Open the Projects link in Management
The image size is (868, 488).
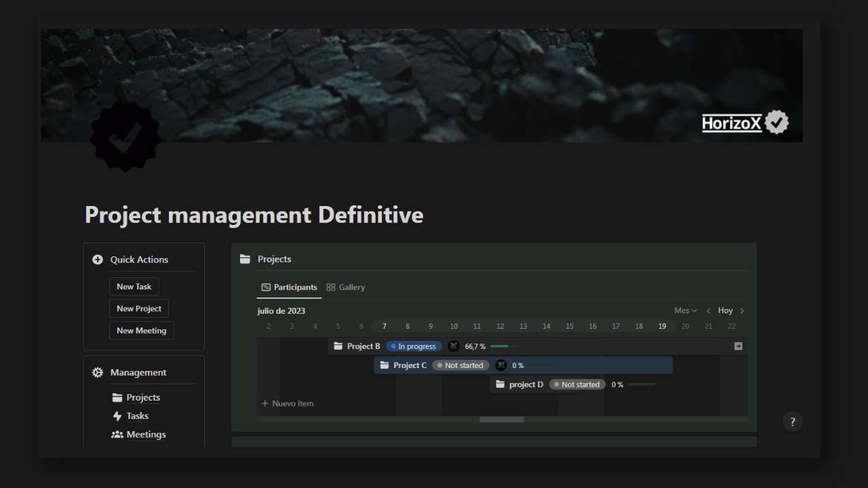[143, 398]
